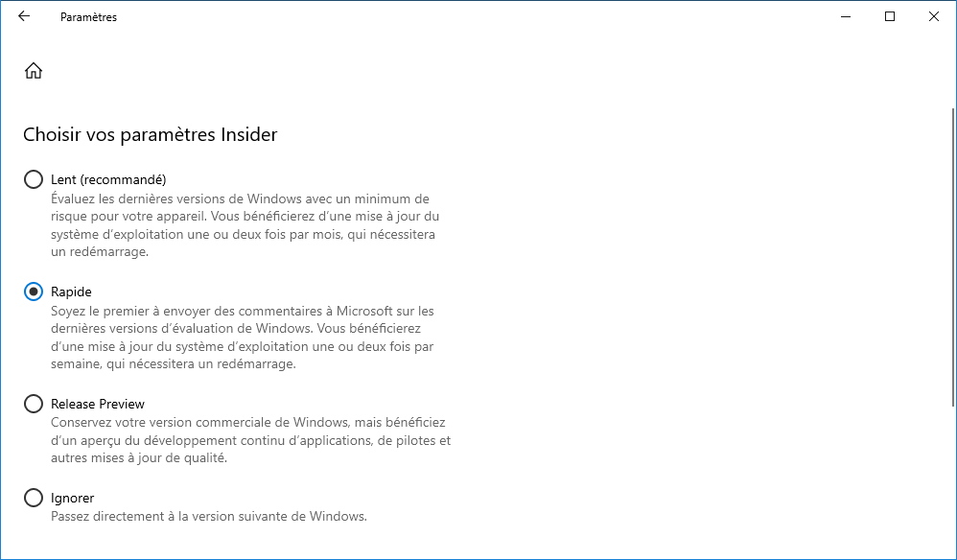This screenshot has height=560, width=957.
Task: Click the 'Choisir vos paramètres Insider' heading
Action: [151, 134]
